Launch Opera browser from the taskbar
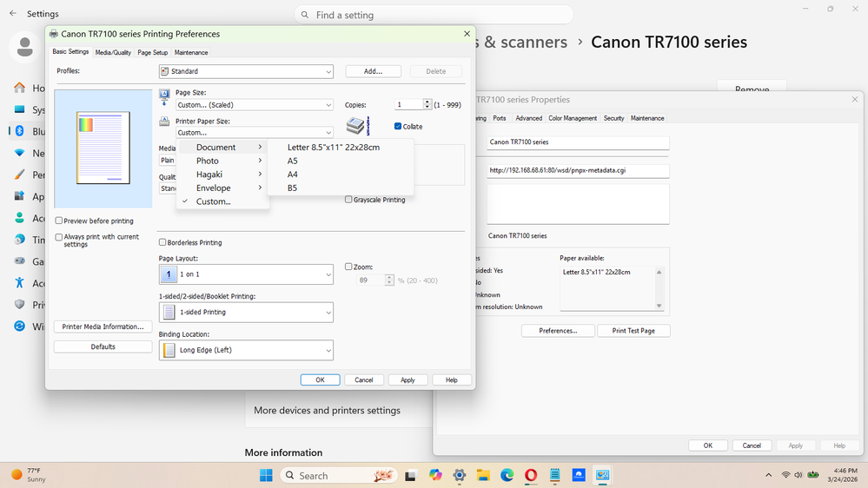 click(x=531, y=475)
